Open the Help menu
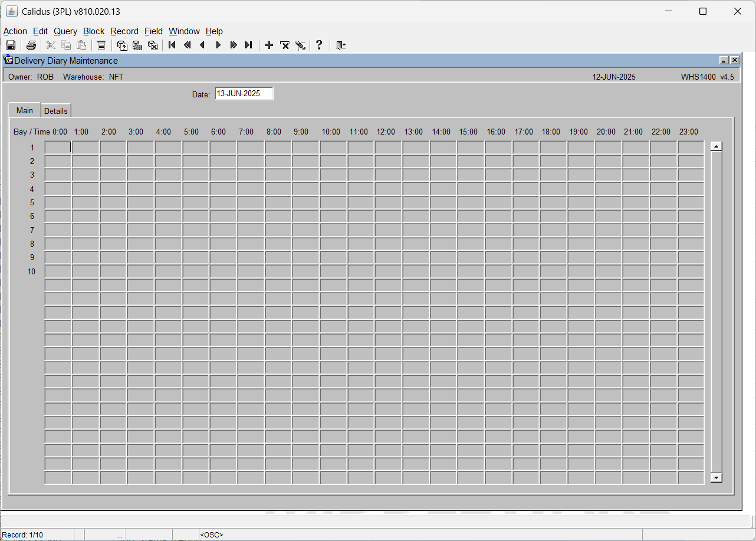756x541 pixels. (214, 31)
